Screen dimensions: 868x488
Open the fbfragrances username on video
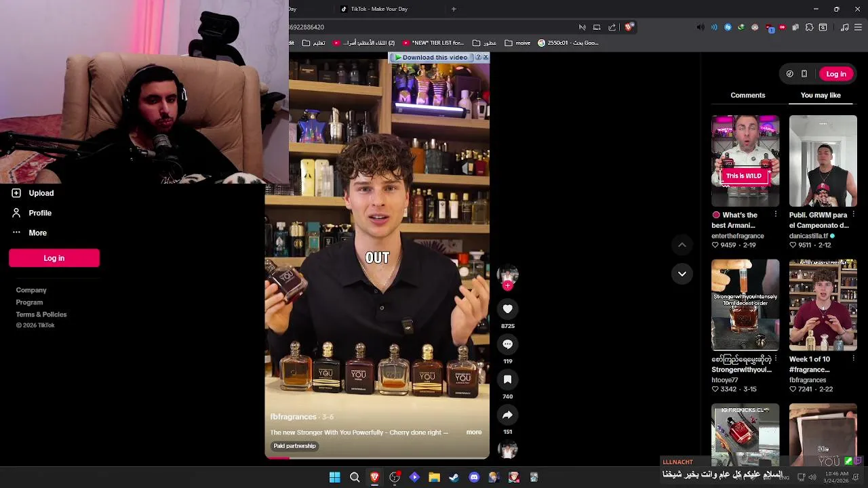[294, 417]
